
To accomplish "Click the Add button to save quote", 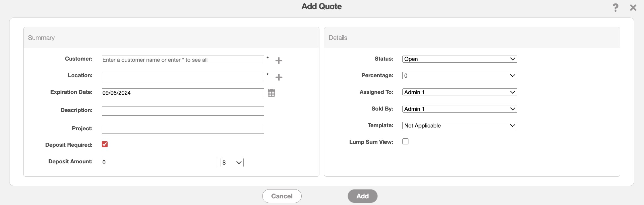I will tap(362, 196).
